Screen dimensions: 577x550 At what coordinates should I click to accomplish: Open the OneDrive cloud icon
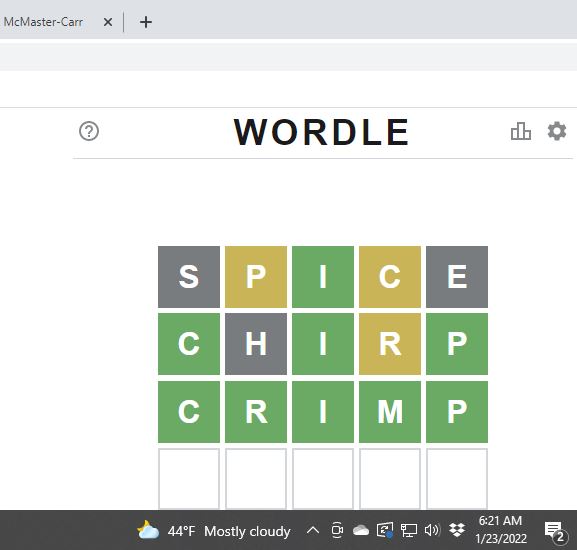pyautogui.click(x=361, y=530)
